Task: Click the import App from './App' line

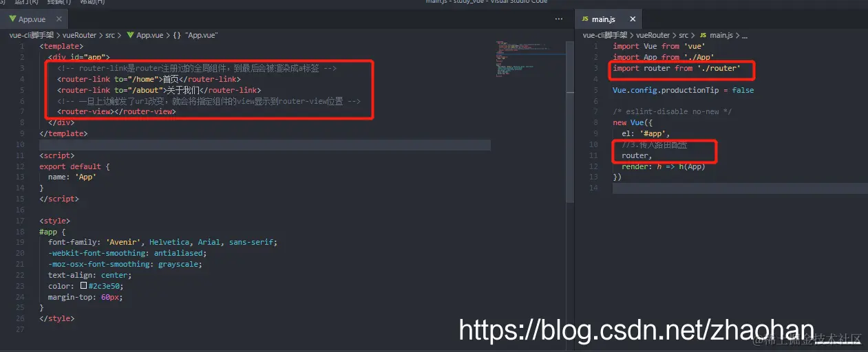Action: pyautogui.click(x=664, y=57)
